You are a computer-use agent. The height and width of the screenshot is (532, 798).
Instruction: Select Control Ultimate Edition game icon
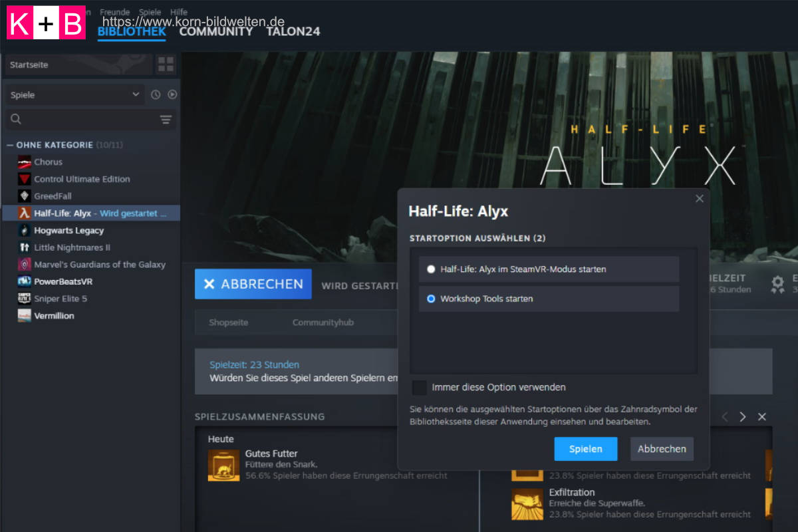25,179
